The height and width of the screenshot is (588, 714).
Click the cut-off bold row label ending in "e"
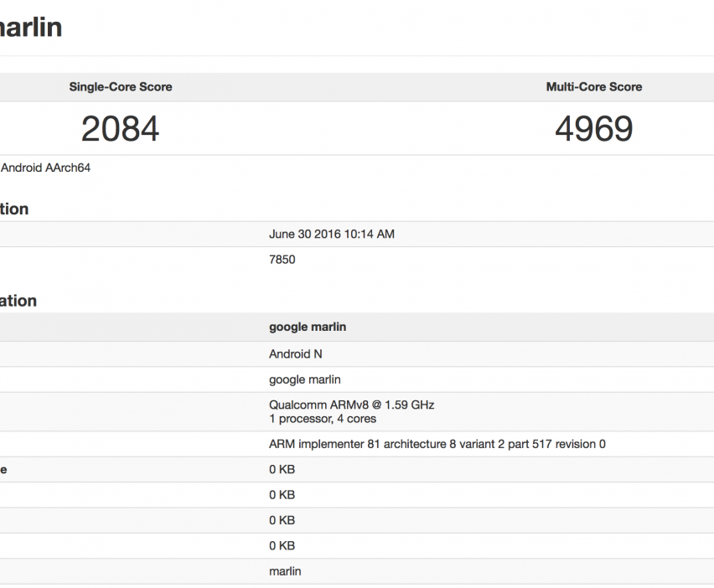coord(3,470)
